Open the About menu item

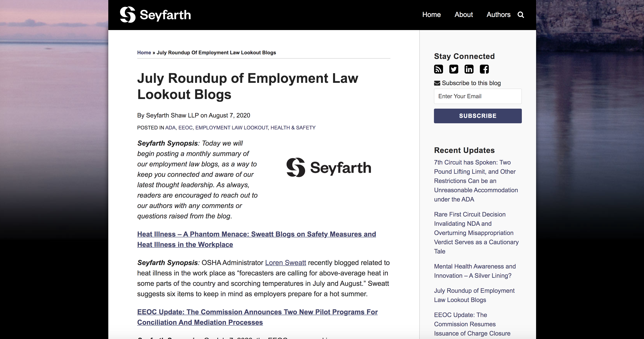(463, 15)
